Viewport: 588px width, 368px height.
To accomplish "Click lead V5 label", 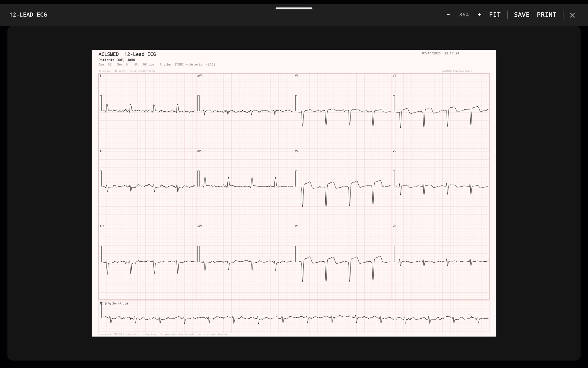I will [x=394, y=151].
